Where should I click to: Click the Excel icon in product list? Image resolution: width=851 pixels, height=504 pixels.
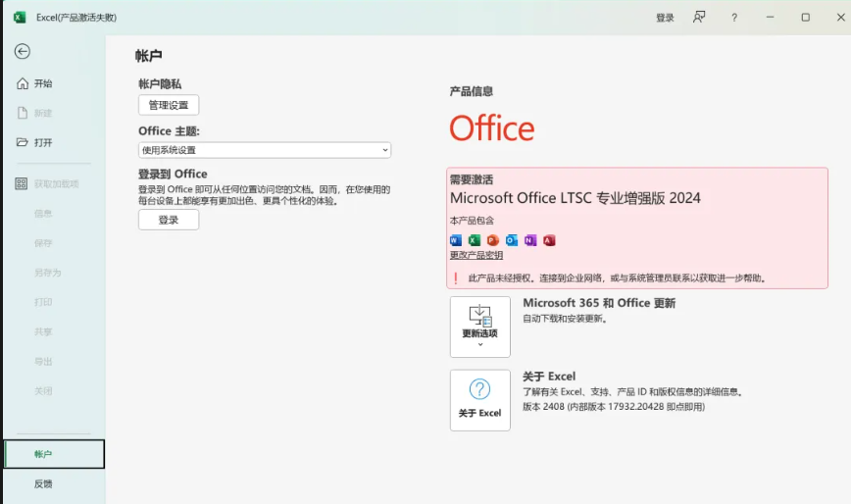(475, 240)
